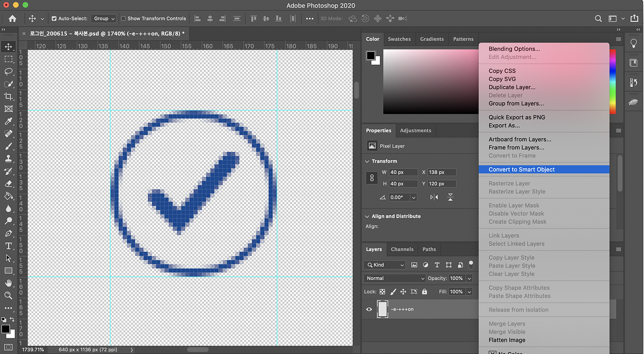
Task: Click the Home icon in options bar
Action: click(12, 18)
